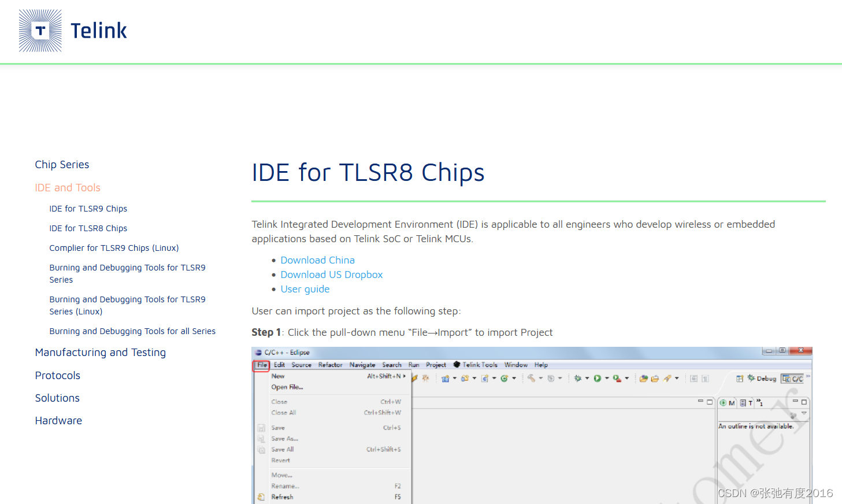Select the T tab in the outline panel

point(747,403)
